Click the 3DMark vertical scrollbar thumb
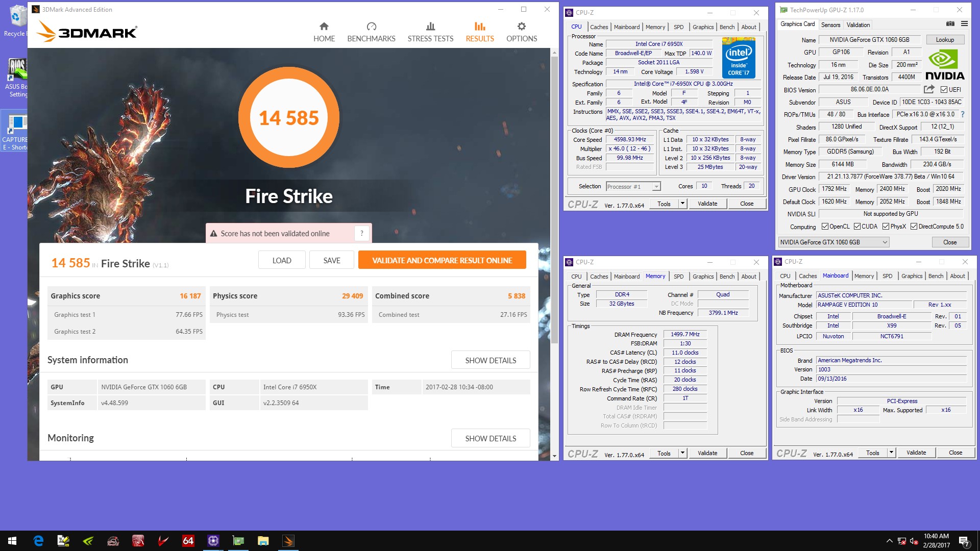The width and height of the screenshot is (980, 551). (x=554, y=199)
